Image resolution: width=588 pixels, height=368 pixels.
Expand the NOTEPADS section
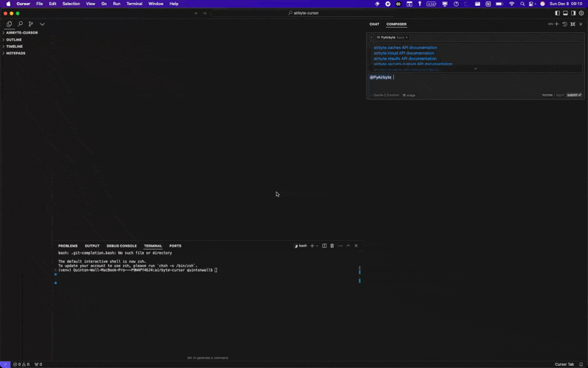coord(15,53)
